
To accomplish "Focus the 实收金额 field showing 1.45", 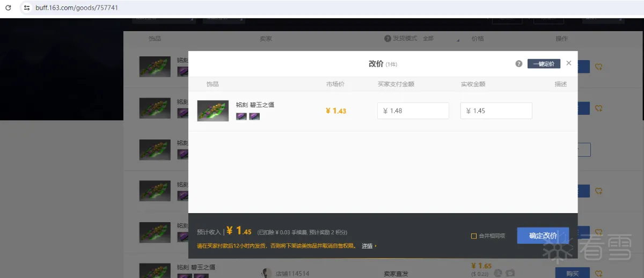I will [x=496, y=111].
